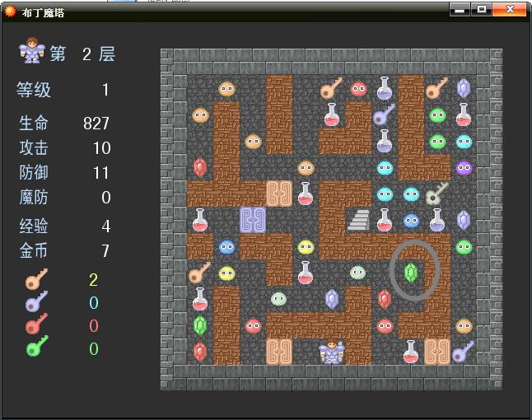Attack the purple slime
The width and height of the screenshot is (532, 420).
point(464,168)
